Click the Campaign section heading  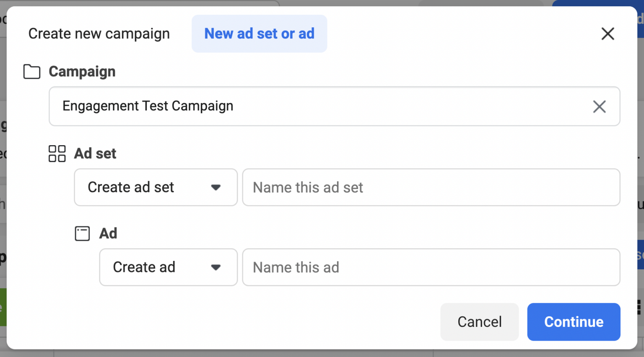(x=82, y=71)
